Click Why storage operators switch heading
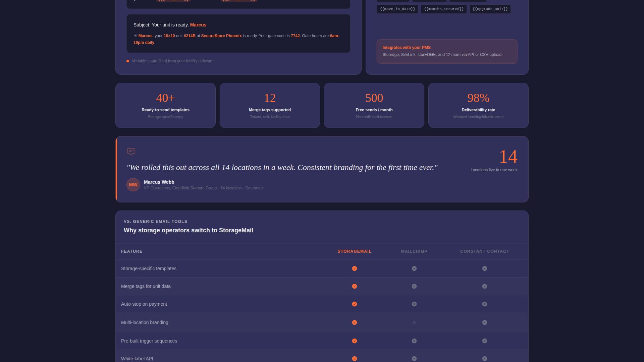 (x=188, y=230)
